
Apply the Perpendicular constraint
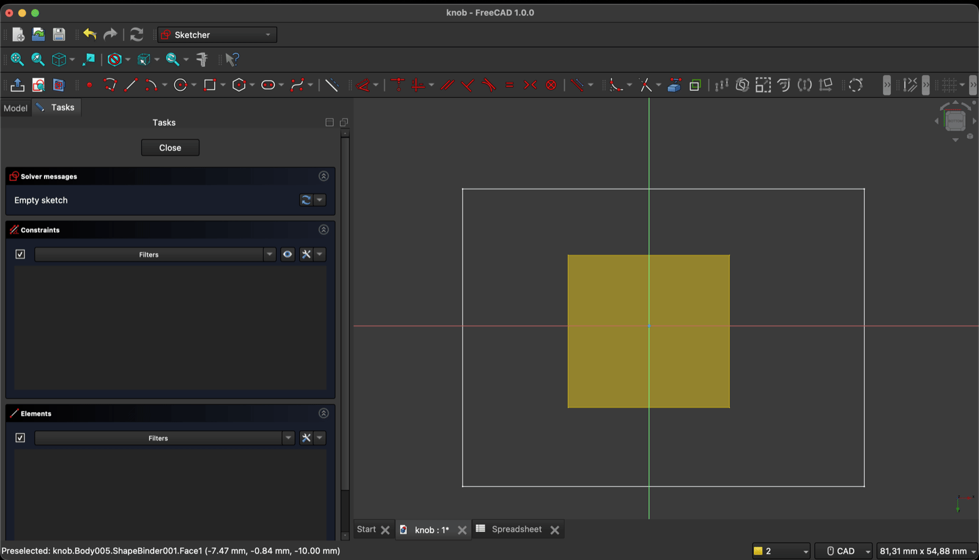pos(468,85)
